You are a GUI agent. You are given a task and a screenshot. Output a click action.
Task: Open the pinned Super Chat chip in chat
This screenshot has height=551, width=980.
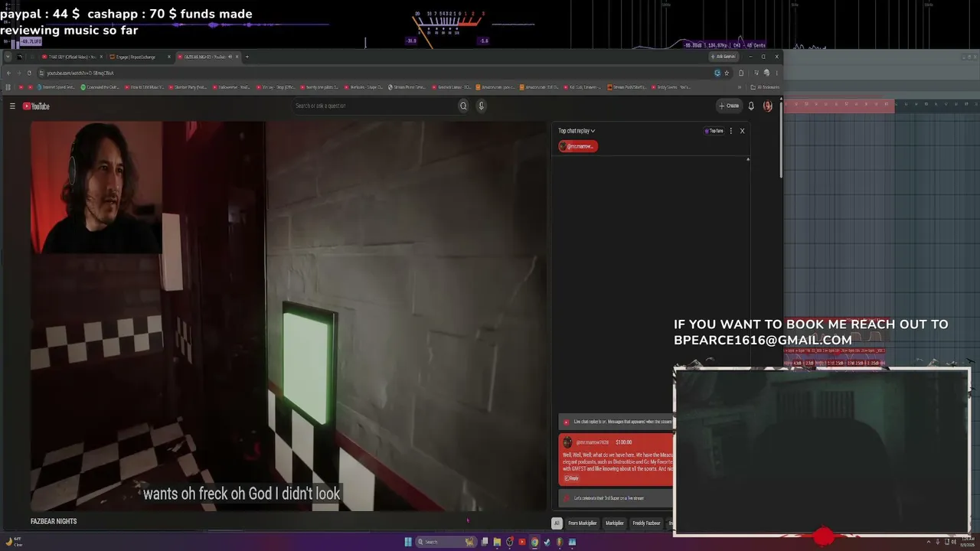(x=578, y=146)
